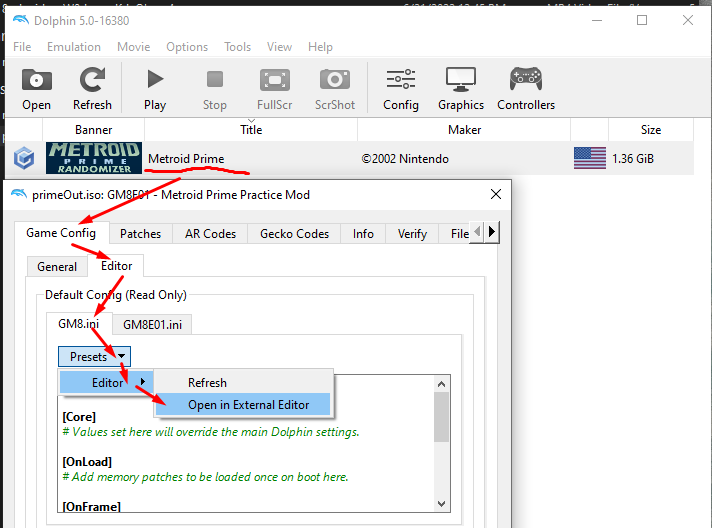Open the Controllers settings icon

click(526, 79)
